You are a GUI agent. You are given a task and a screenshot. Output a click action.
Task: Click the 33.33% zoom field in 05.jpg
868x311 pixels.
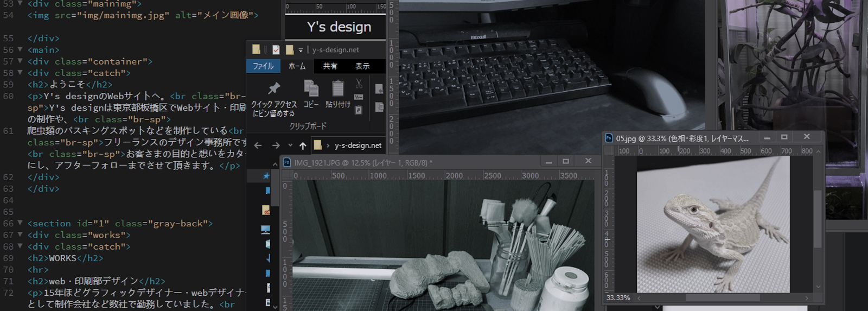618,298
